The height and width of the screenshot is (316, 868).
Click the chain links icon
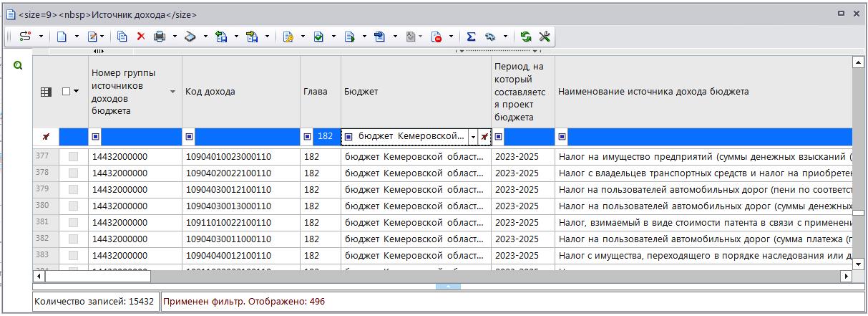[490, 36]
